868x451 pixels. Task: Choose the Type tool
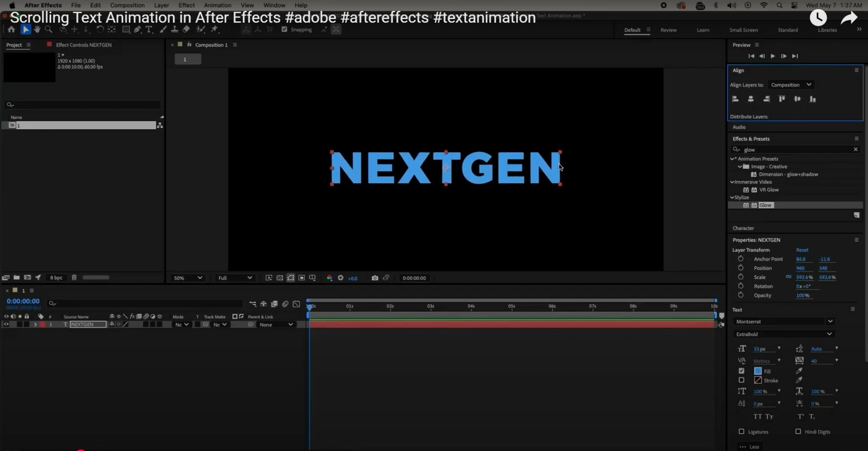(x=149, y=30)
